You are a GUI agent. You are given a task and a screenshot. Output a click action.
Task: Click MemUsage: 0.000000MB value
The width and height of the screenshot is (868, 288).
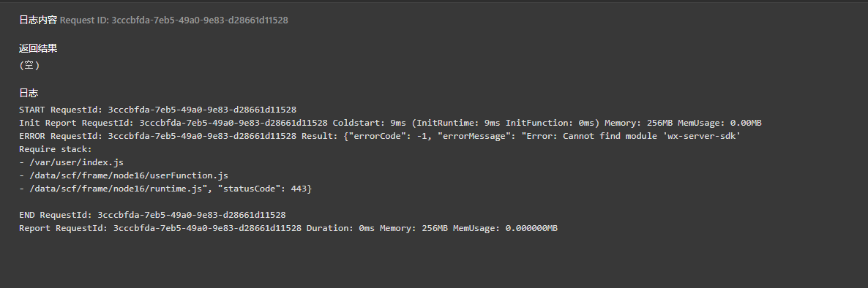pos(506,228)
